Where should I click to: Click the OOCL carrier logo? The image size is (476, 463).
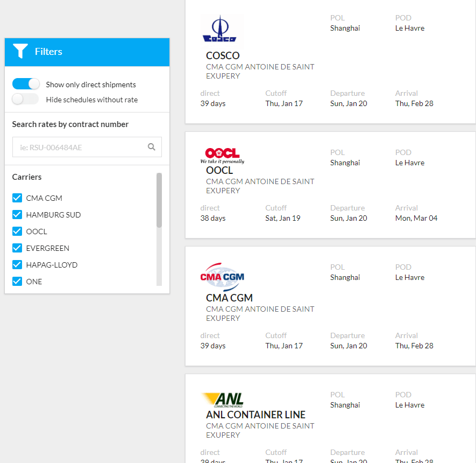(222, 156)
